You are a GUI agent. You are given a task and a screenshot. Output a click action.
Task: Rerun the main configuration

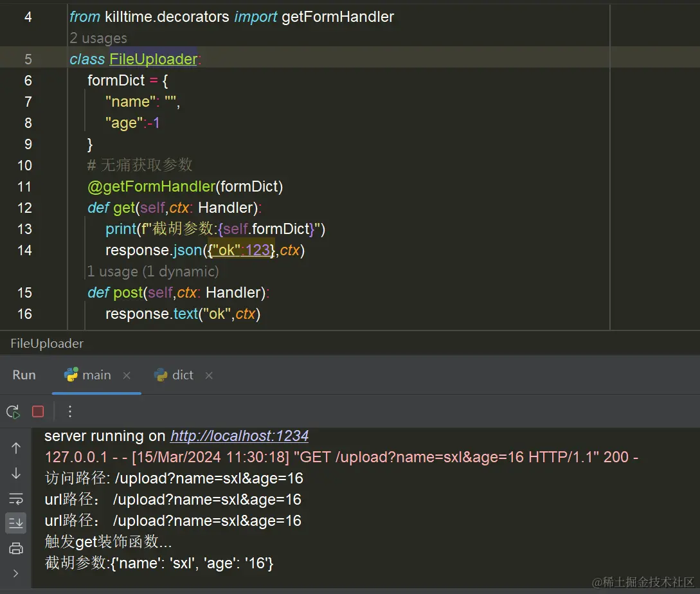13,412
